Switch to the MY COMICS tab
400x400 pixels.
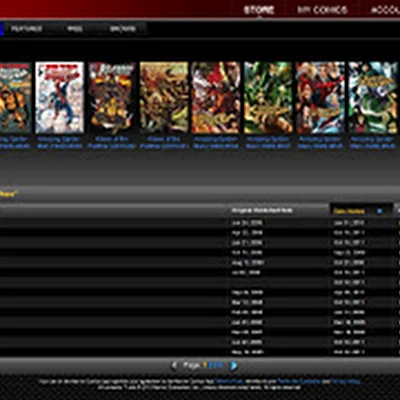click(322, 10)
